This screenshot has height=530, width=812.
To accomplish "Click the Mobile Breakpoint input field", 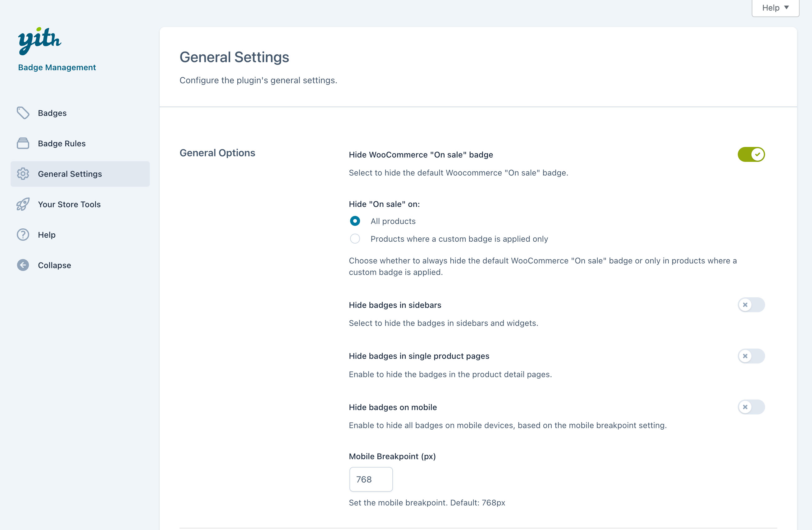I will click(x=371, y=479).
